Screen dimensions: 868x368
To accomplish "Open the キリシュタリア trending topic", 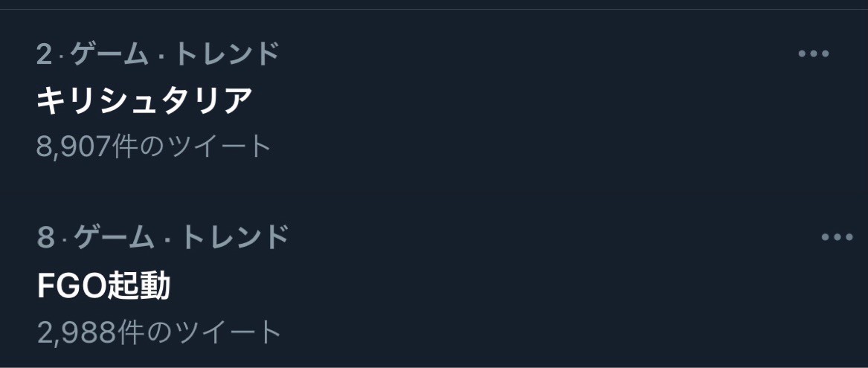I will point(144,100).
